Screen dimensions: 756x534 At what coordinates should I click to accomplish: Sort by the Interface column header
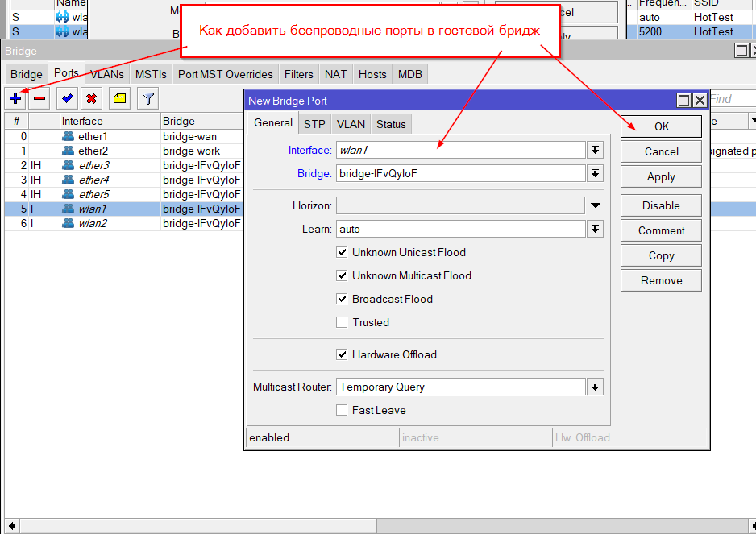110,121
